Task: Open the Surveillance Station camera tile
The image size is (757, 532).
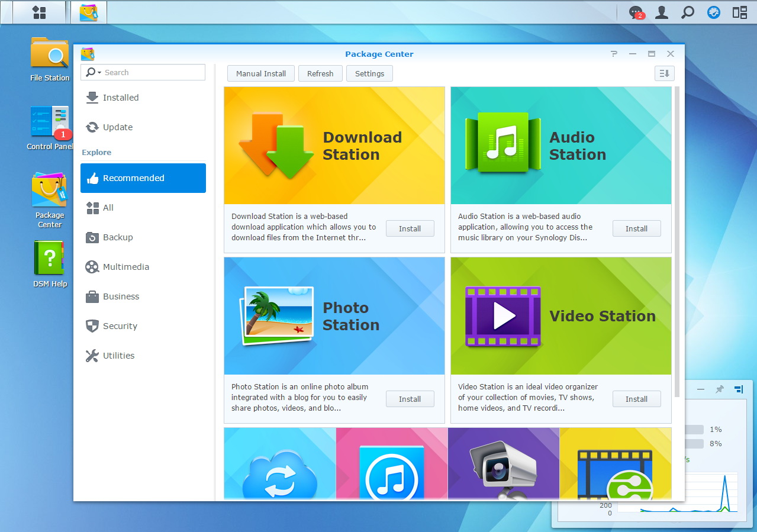Action: click(504, 464)
